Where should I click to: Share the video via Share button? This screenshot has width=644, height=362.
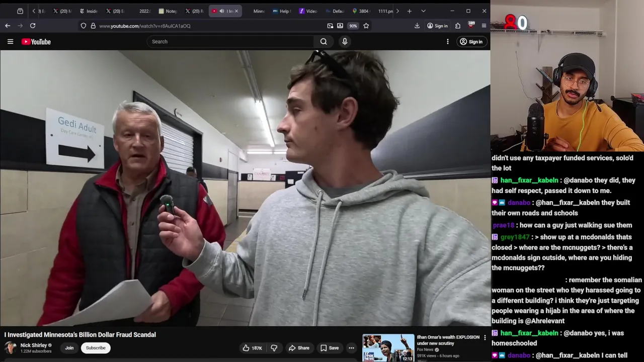coord(299,348)
